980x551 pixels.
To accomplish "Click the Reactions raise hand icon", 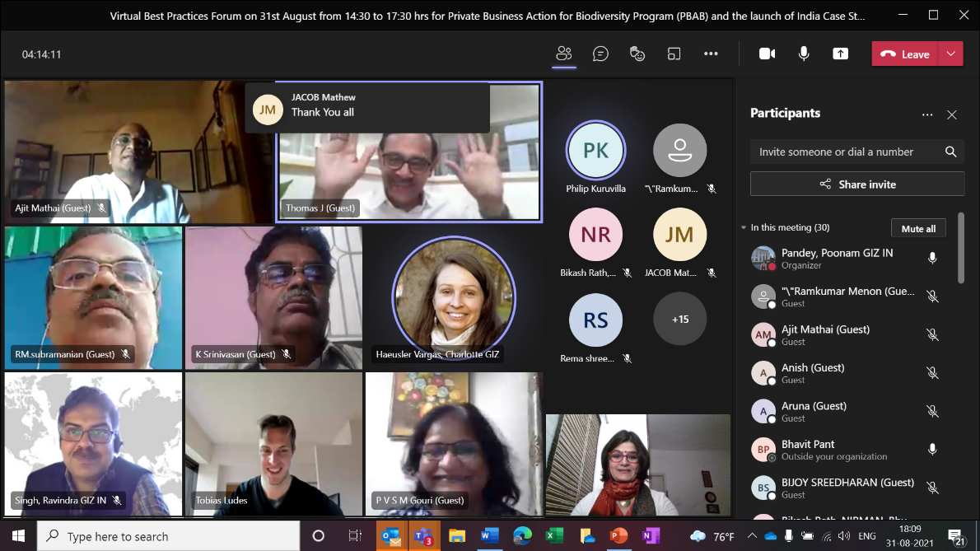I will pyautogui.click(x=637, y=54).
